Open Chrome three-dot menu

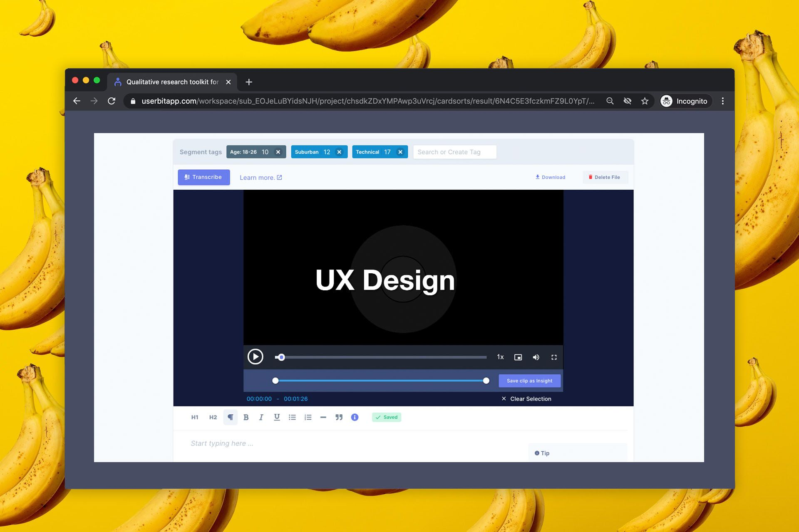pyautogui.click(x=723, y=101)
